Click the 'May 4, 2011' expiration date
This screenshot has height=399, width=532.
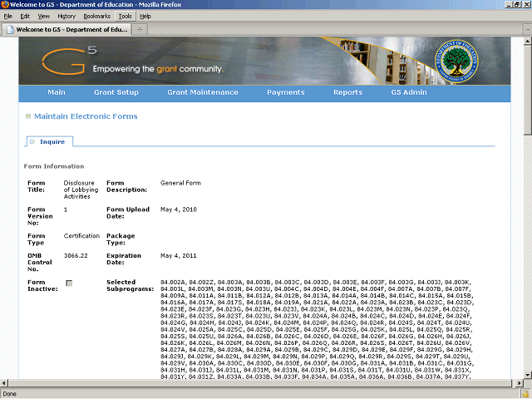[x=179, y=255]
